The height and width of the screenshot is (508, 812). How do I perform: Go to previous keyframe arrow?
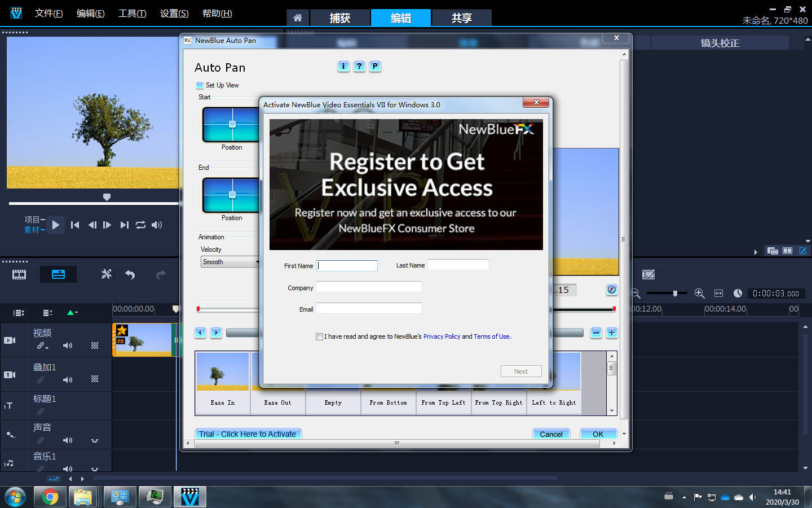200,332
